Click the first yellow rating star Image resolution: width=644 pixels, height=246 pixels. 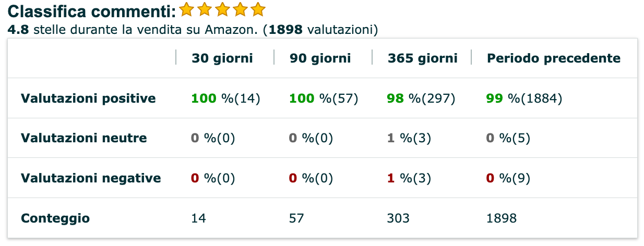click(186, 9)
